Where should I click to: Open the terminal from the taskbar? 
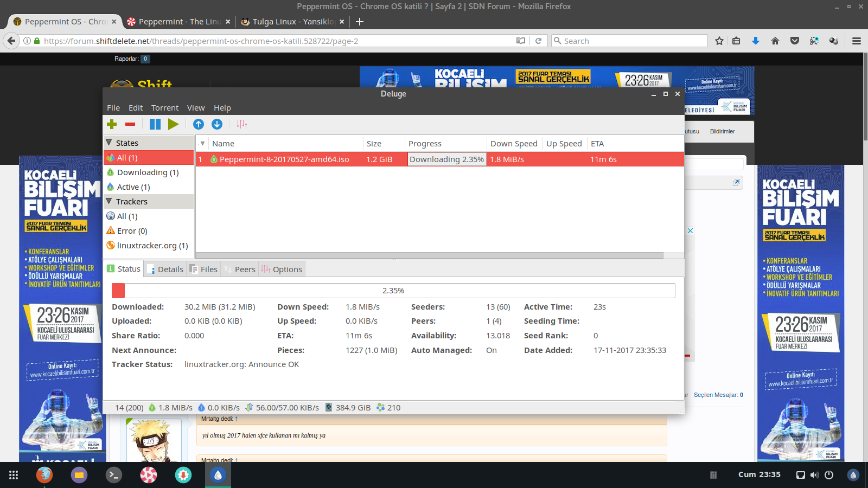pos(114,475)
